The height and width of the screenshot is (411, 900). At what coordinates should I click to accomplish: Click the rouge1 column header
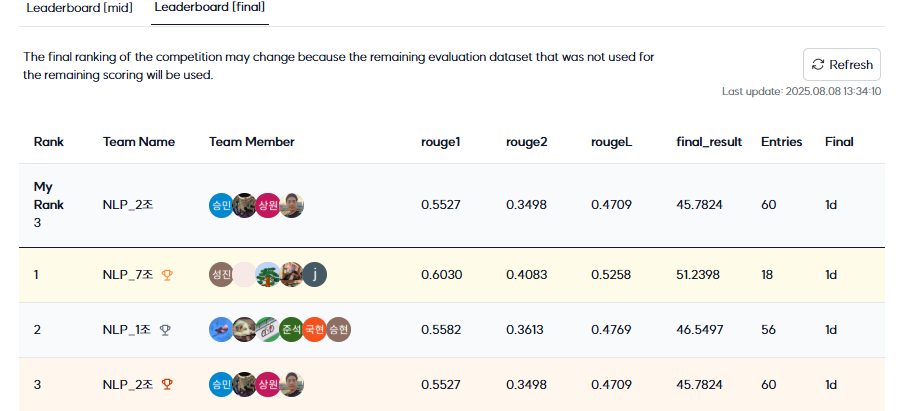[440, 142]
